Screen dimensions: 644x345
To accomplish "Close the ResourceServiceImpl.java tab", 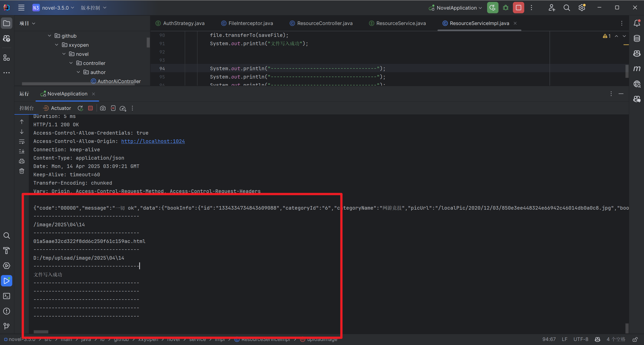I will click(x=515, y=23).
